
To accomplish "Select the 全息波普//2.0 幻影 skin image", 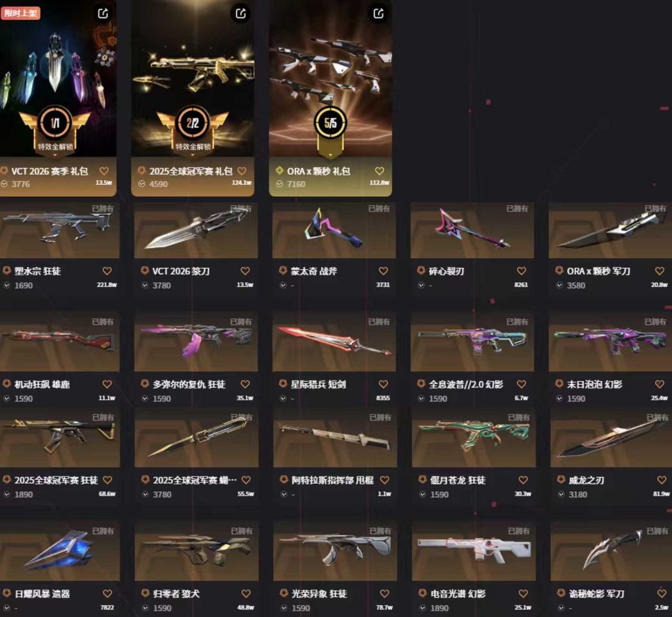I will pyautogui.click(x=472, y=341).
